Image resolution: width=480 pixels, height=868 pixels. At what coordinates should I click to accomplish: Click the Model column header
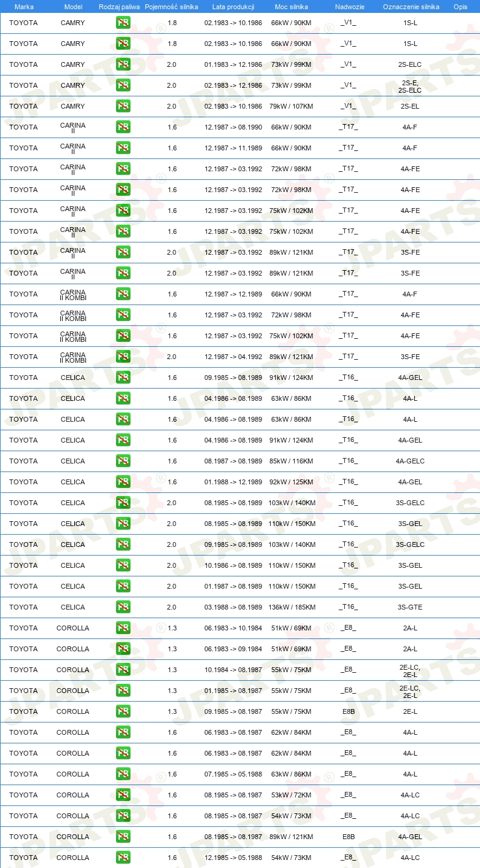pyautogui.click(x=73, y=7)
